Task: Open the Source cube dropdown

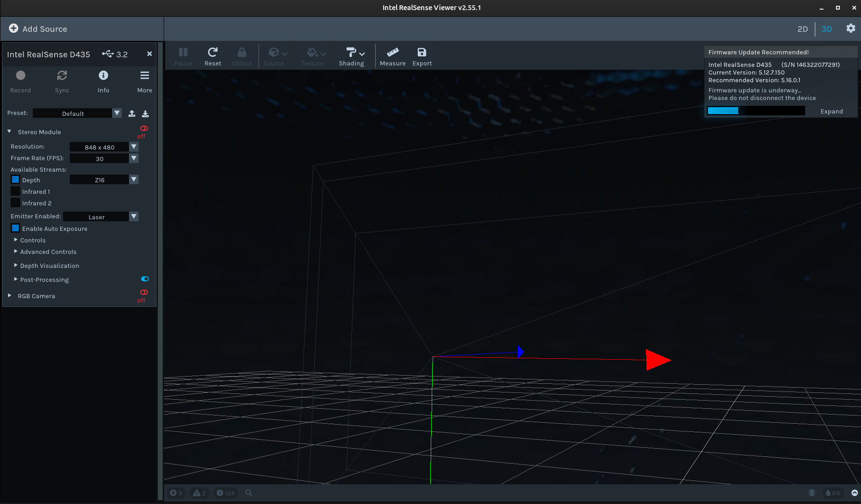Action: click(x=278, y=52)
